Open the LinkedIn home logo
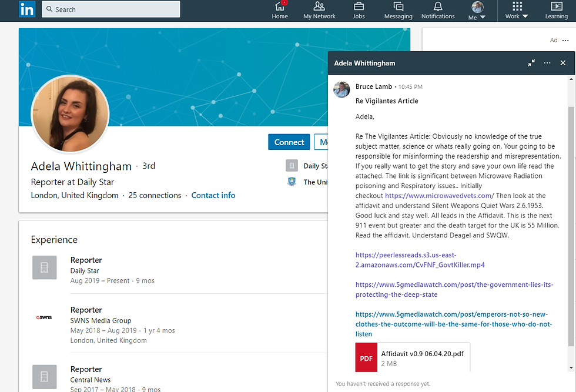The height and width of the screenshot is (392, 576). 27,9
